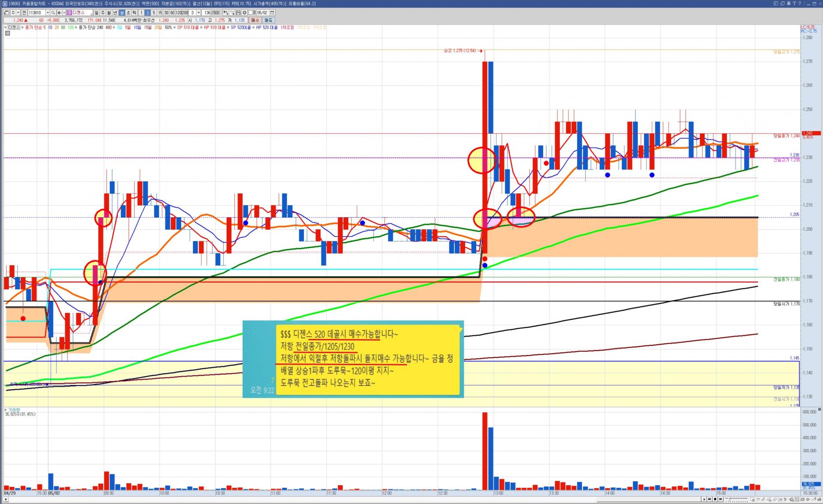The width and height of the screenshot is (823, 504).
Task: Click the 05/02 date input field
Action: point(262,13)
